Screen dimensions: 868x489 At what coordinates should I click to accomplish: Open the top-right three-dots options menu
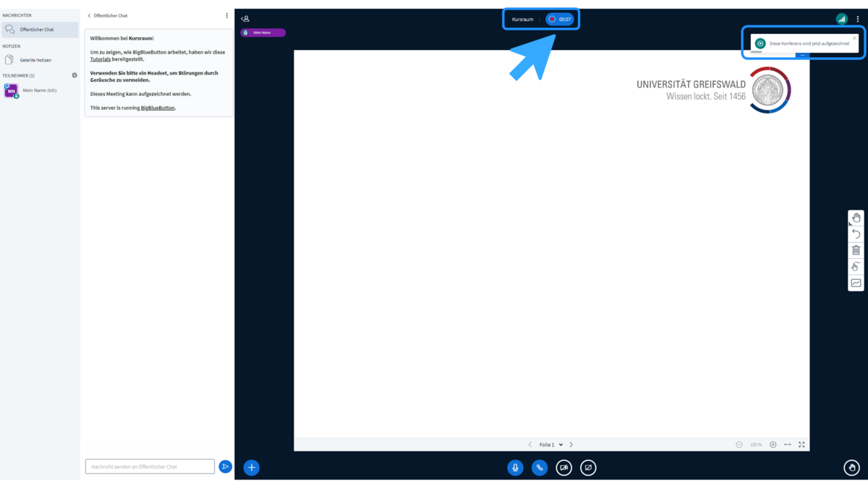point(858,20)
